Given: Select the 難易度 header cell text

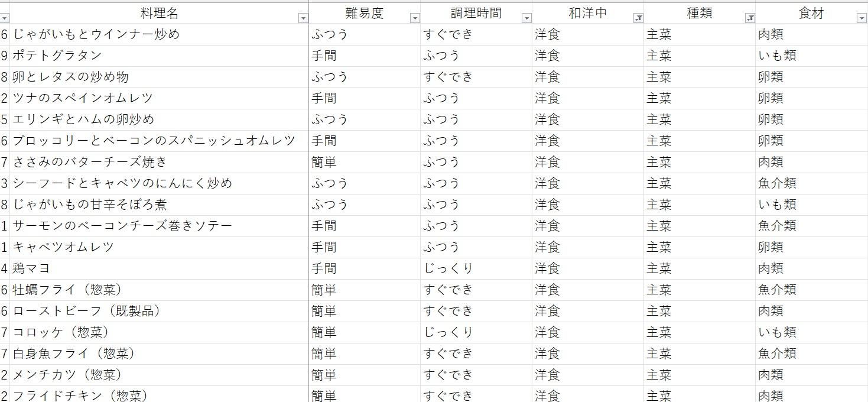Looking at the screenshot, I should (x=365, y=13).
